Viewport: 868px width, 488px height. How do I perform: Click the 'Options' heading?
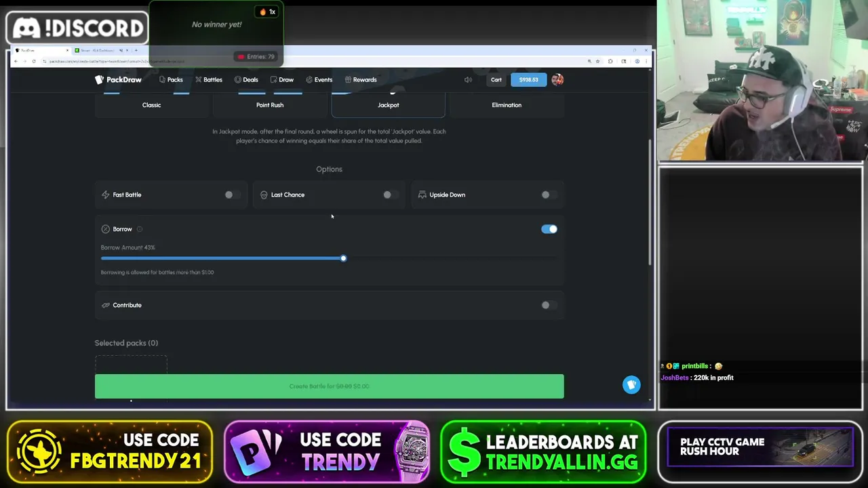point(329,169)
